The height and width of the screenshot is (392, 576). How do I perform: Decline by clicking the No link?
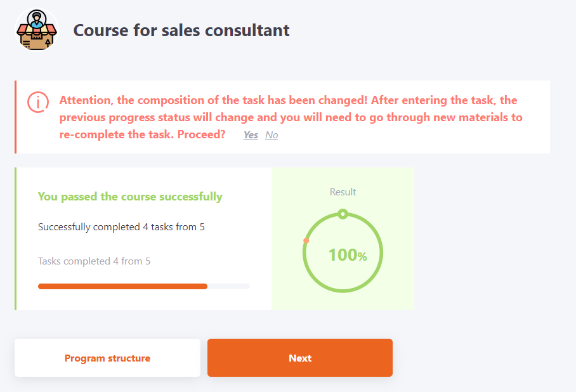pos(272,135)
